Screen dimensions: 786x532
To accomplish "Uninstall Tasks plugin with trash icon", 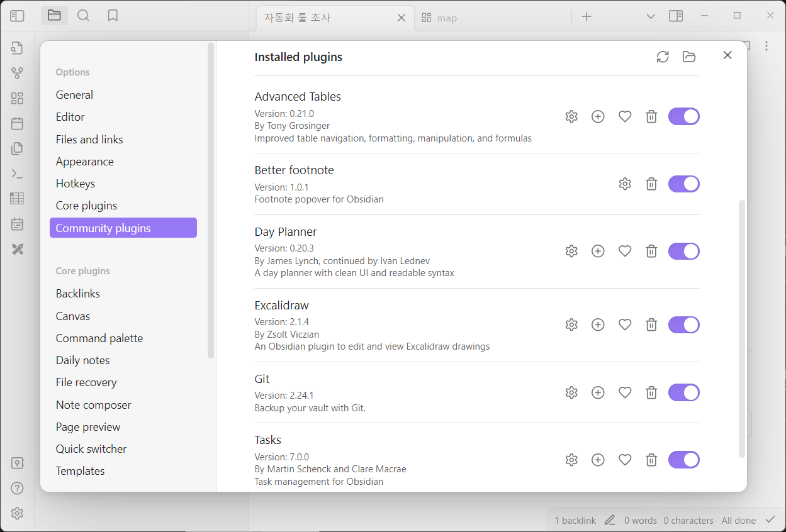I will click(651, 460).
